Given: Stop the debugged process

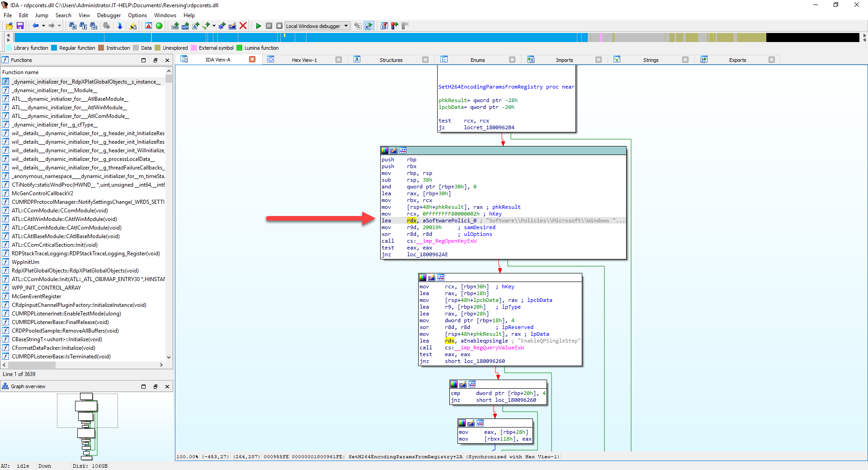Looking at the screenshot, I should click(280, 26).
